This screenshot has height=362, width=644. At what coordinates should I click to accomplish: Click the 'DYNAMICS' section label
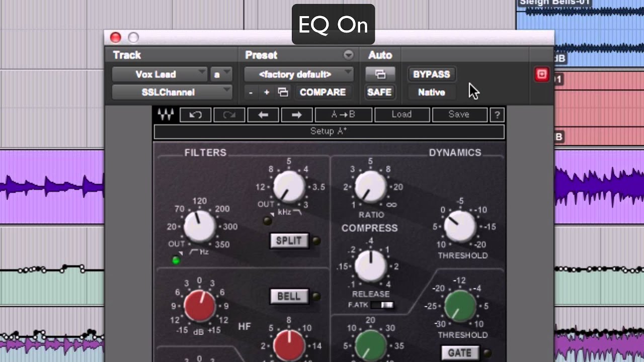tap(455, 153)
